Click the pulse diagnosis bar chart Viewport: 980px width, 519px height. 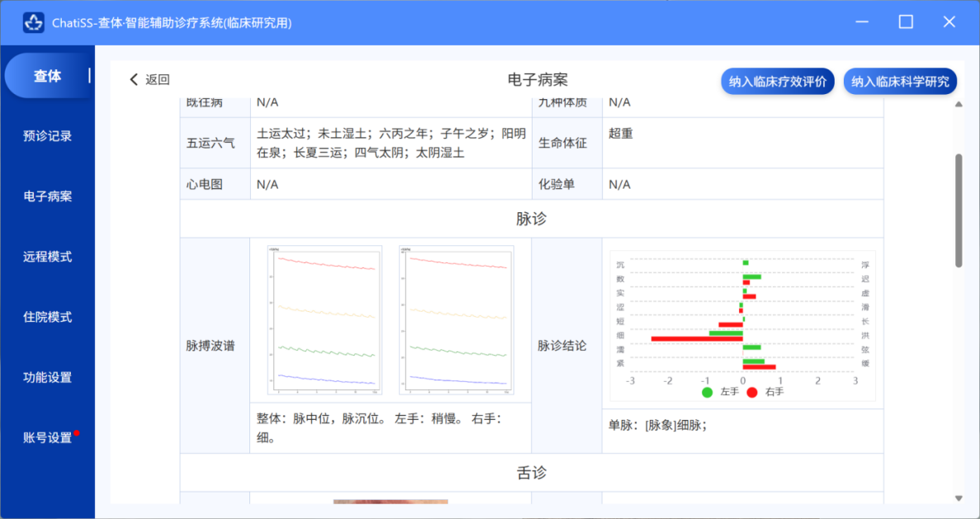coord(742,325)
